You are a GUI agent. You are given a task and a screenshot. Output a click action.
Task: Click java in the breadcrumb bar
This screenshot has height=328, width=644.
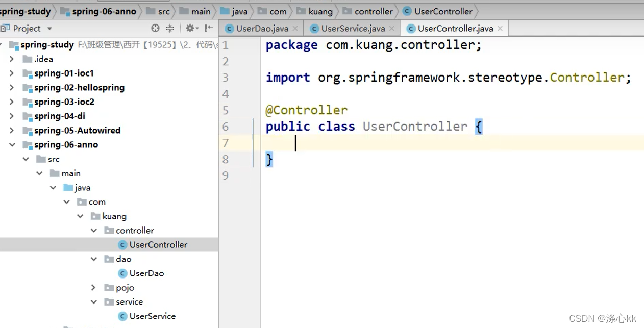[x=234, y=11]
